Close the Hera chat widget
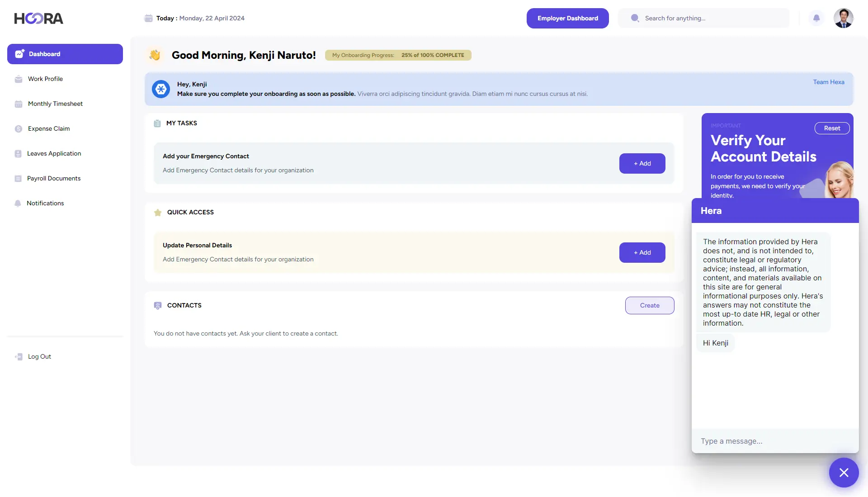Image resolution: width=868 pixels, height=497 pixels. (x=844, y=473)
